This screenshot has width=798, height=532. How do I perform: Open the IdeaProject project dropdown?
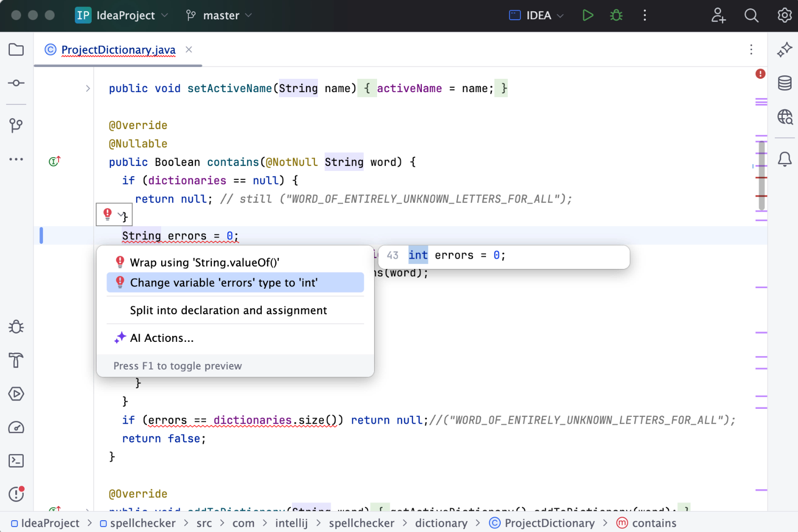point(122,15)
